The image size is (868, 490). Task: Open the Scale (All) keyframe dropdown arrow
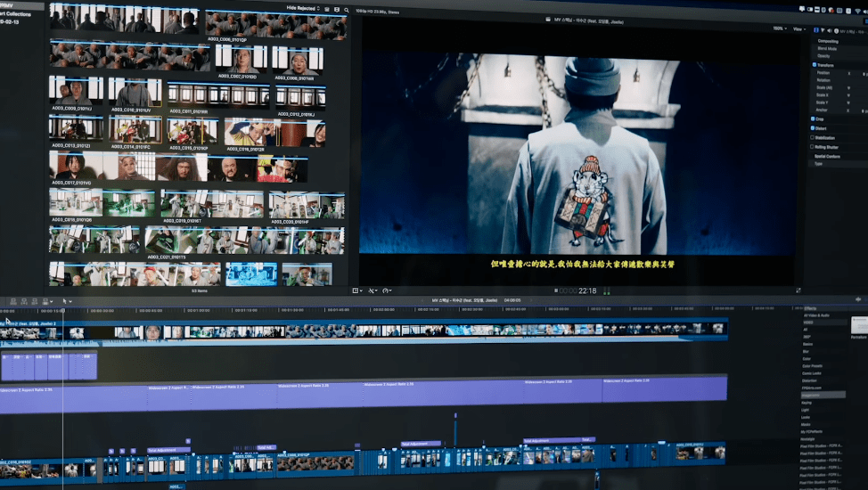click(848, 88)
